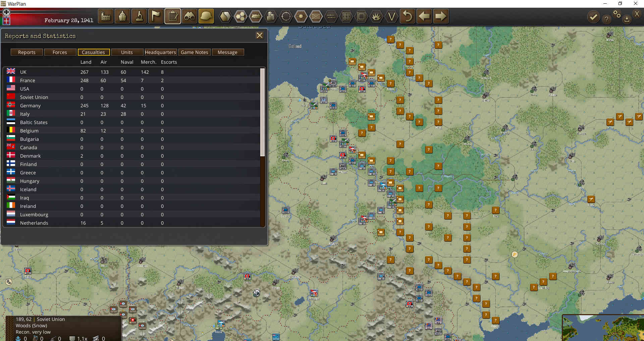The height and width of the screenshot is (341, 644).
Task: Open the Message tab
Action: coord(227,52)
